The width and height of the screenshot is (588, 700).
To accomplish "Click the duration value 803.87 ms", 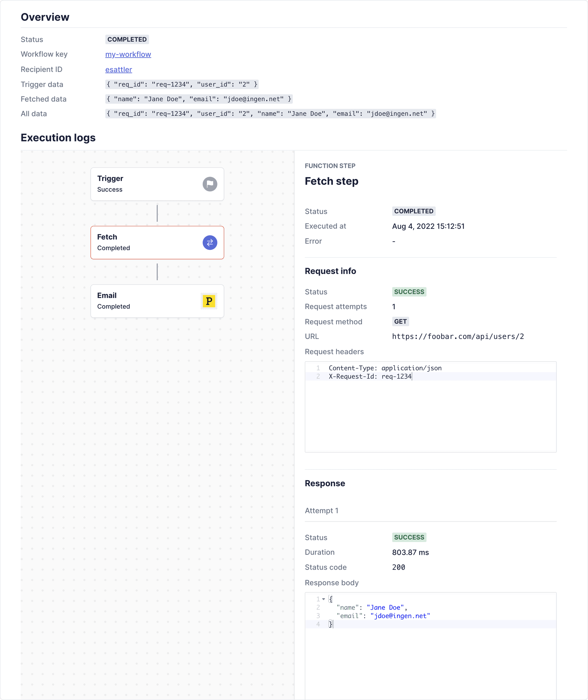I will tap(410, 552).
